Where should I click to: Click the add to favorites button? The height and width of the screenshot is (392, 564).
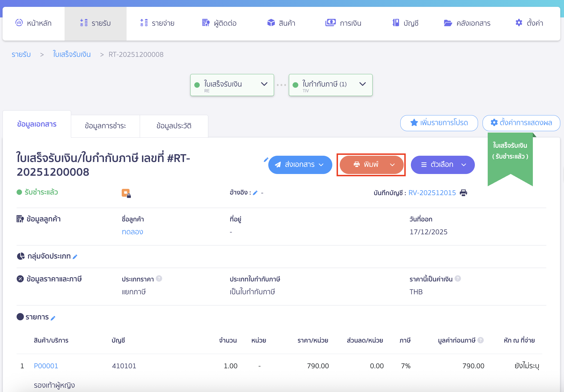(x=439, y=123)
